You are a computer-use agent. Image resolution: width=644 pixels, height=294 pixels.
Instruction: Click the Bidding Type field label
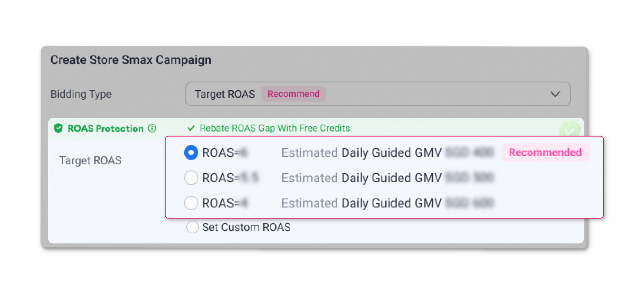(81, 94)
